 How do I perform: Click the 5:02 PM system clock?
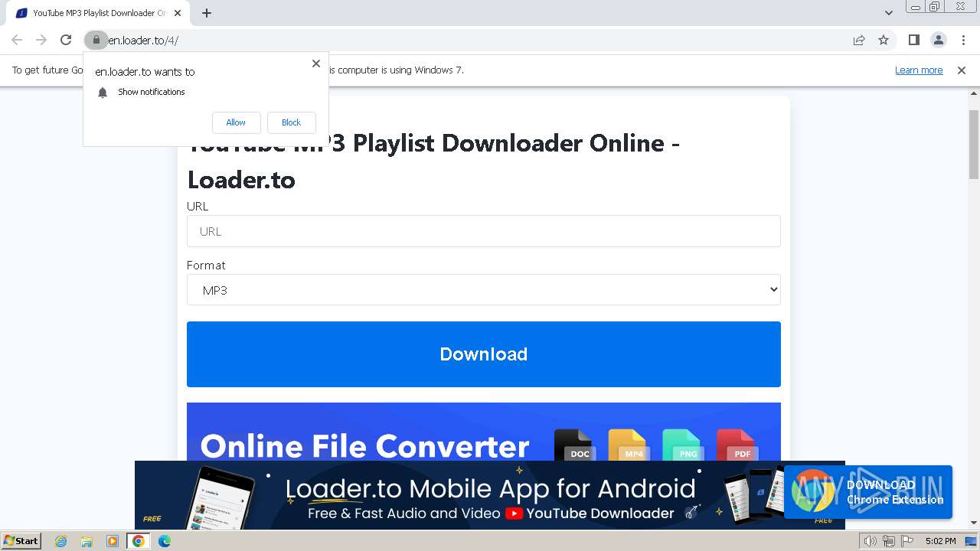tap(940, 541)
